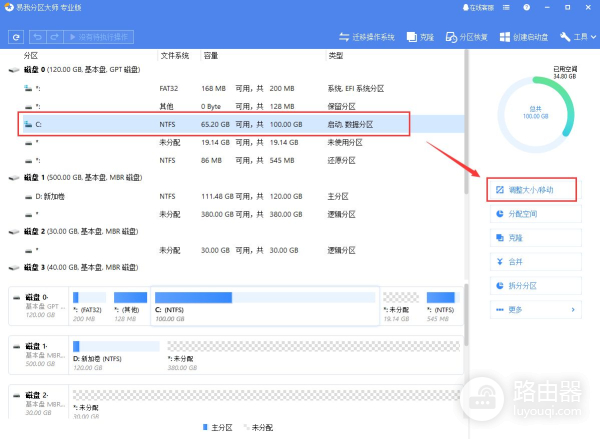
Task: Select the *: (其他) 128 MB map block
Action: pos(130,306)
